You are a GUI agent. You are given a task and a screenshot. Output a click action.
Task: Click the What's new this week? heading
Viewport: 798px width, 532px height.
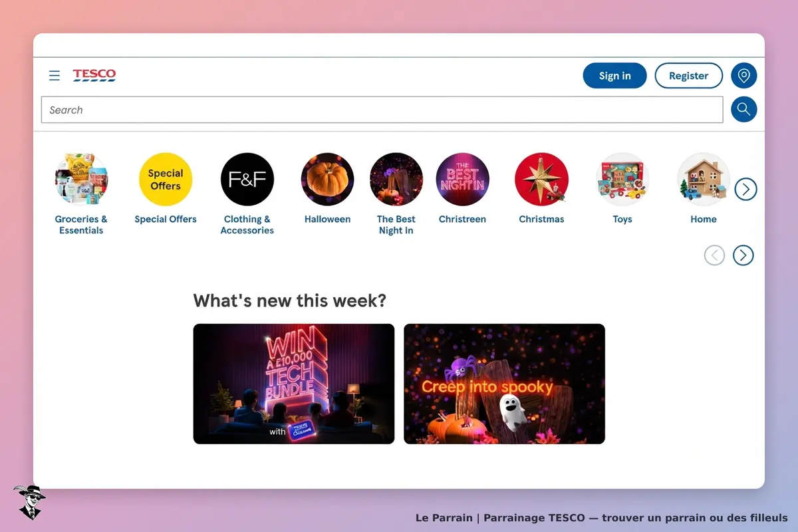click(x=290, y=301)
